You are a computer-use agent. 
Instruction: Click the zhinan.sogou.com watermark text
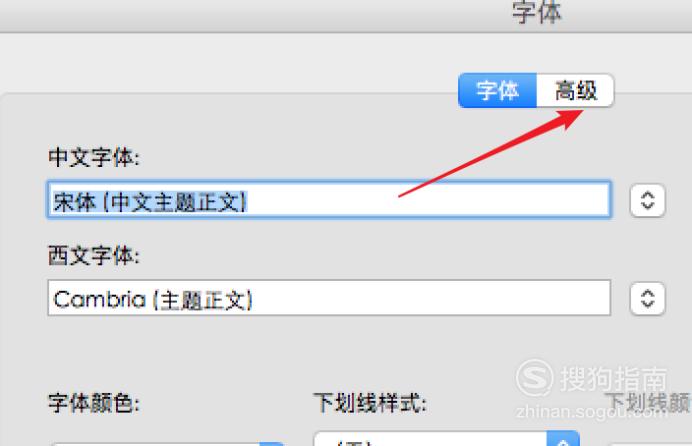pos(591,412)
